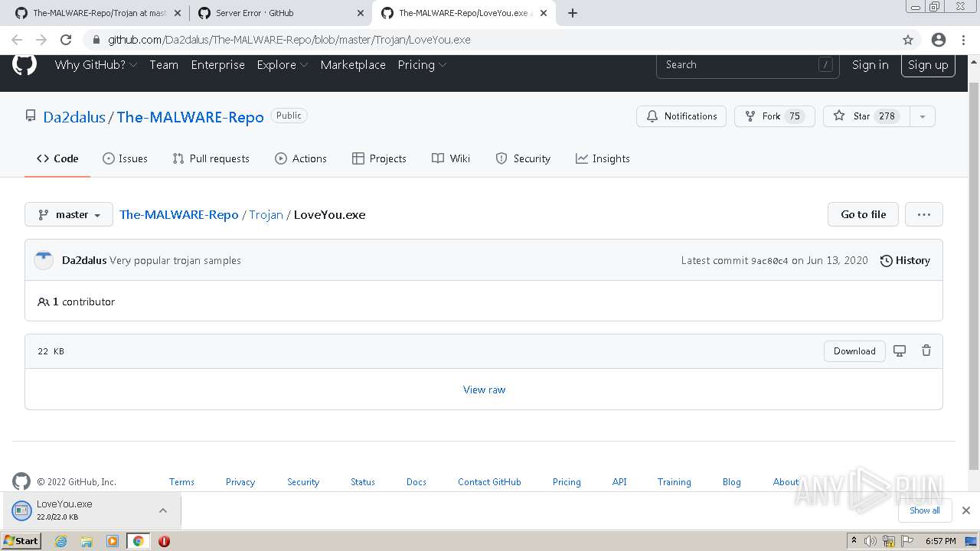Show hidden tray icons arrow

pyautogui.click(x=854, y=540)
